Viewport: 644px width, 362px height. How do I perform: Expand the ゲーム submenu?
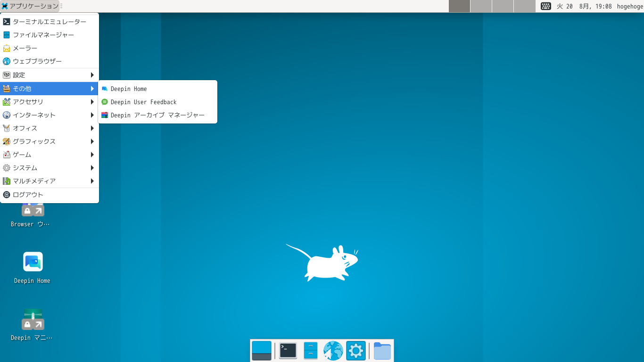[50, 155]
